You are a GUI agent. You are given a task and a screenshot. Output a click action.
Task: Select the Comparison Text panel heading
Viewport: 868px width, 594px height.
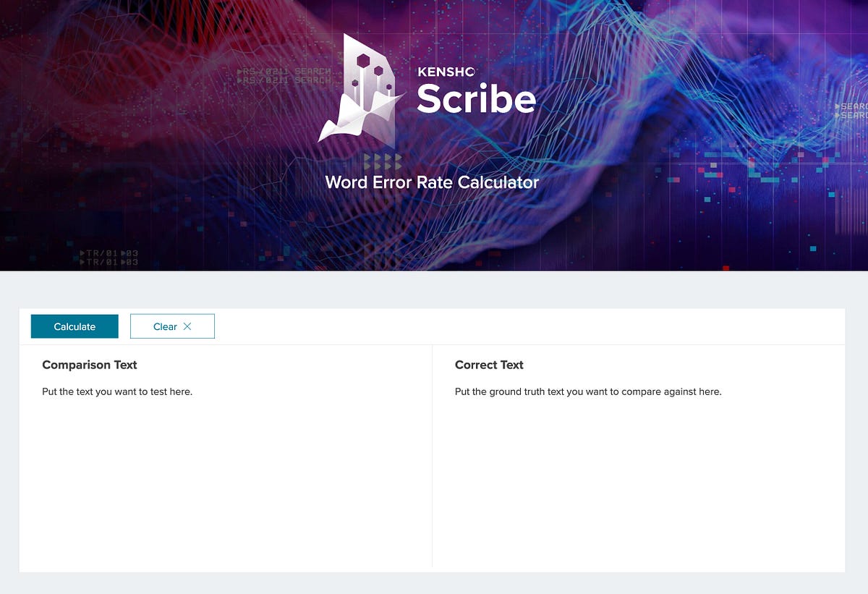90,365
